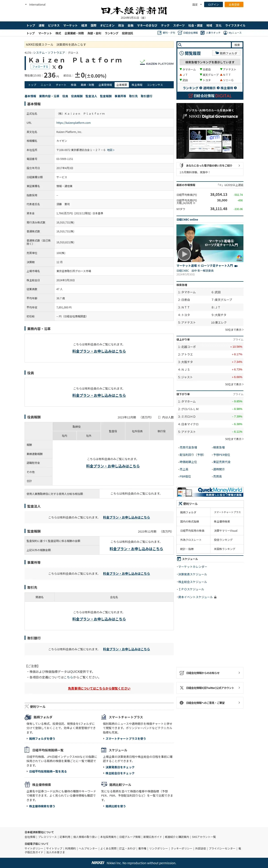The height and width of the screenshot is (868, 268).
Task: Open NIKKEI Digital Governance advertisement
Action: tap(210, 131)
